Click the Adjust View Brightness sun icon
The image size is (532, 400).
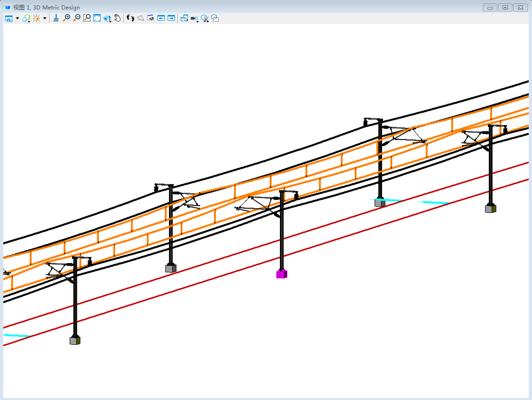(36, 19)
